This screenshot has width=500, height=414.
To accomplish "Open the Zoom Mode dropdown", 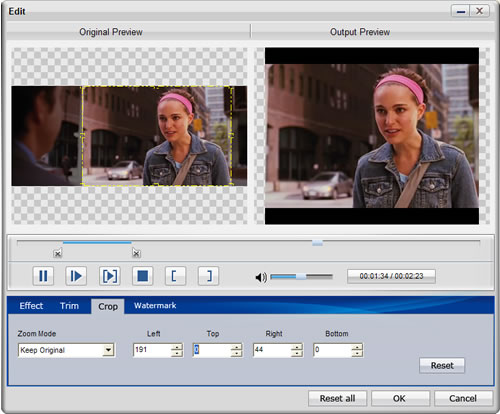I will [x=108, y=350].
